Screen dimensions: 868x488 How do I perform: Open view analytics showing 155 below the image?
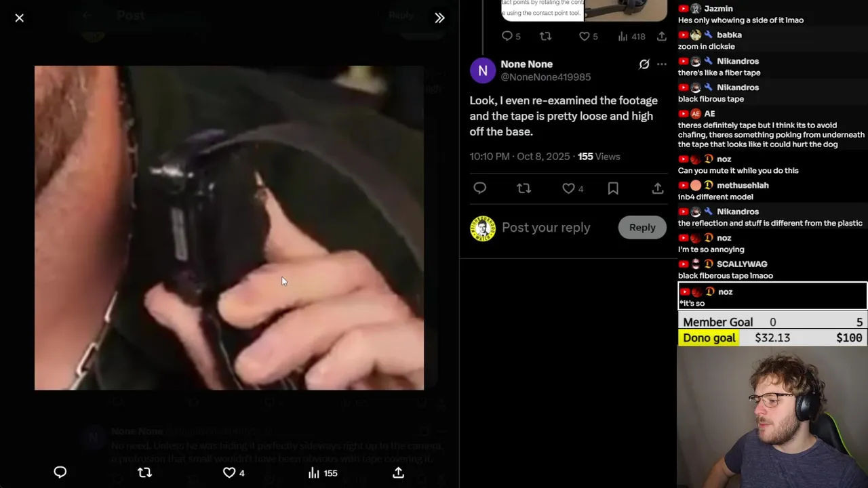(x=323, y=472)
